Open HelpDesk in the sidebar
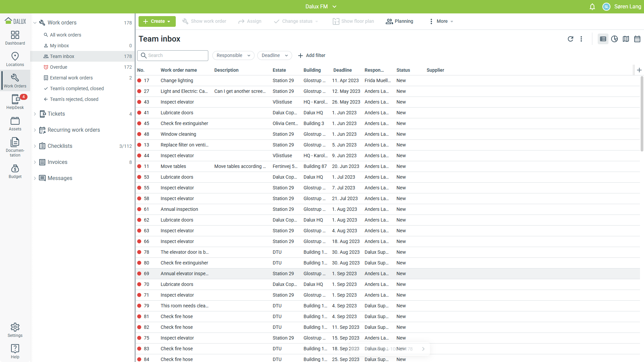This screenshot has width=644, height=362. click(x=15, y=102)
